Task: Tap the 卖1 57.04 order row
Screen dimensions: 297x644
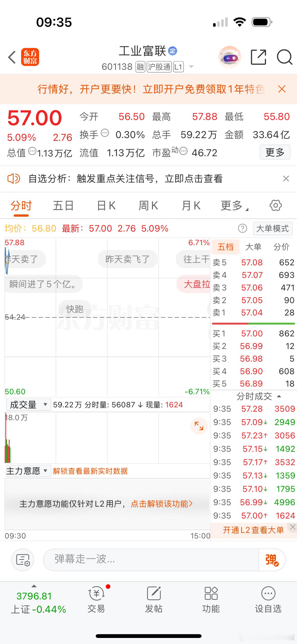Action: pyautogui.click(x=253, y=313)
